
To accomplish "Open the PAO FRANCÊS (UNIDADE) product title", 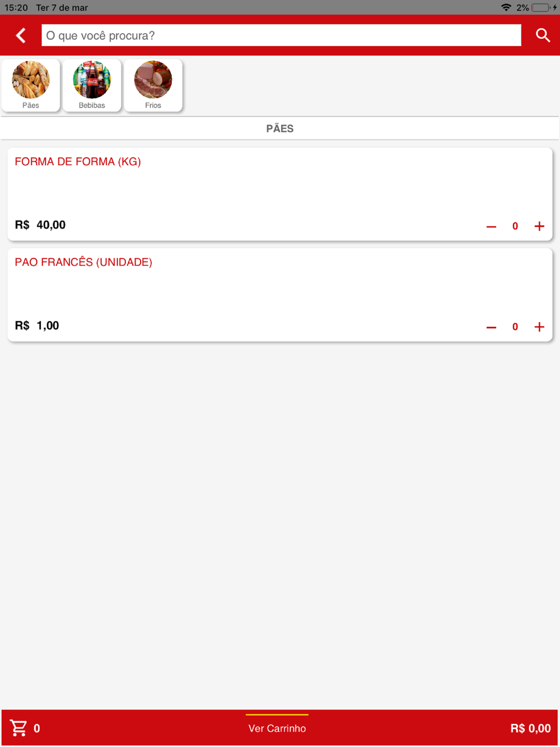I will coord(83,262).
